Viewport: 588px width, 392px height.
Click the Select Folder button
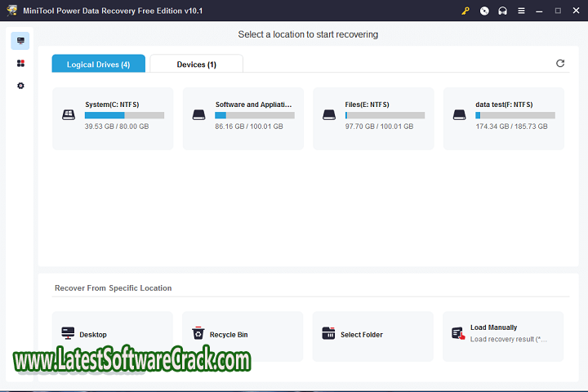point(372,336)
